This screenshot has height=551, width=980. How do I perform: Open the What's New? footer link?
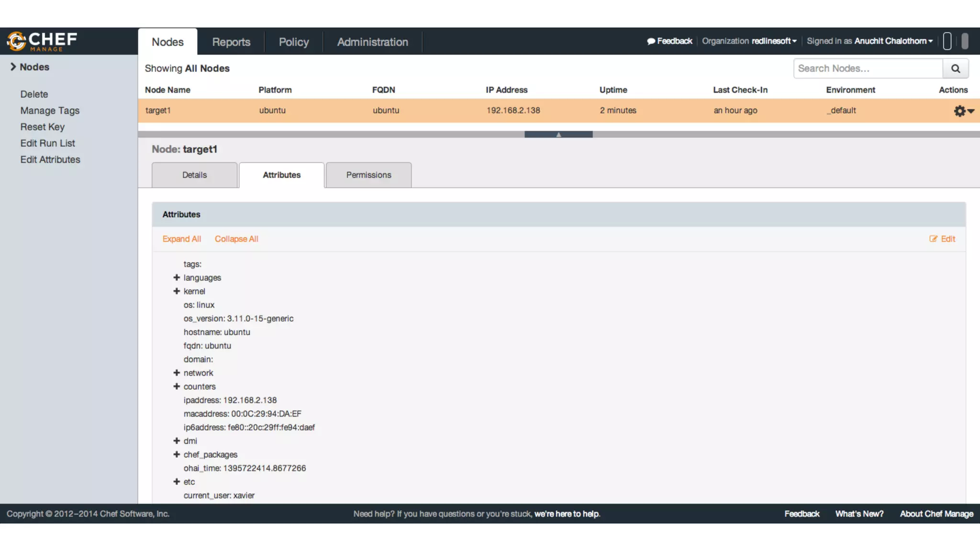coord(859,514)
